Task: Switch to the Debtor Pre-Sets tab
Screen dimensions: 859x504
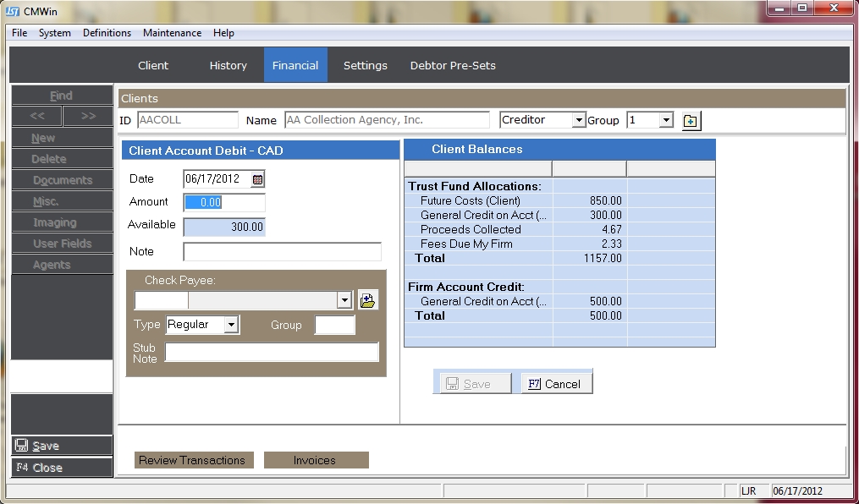Action: click(x=453, y=65)
